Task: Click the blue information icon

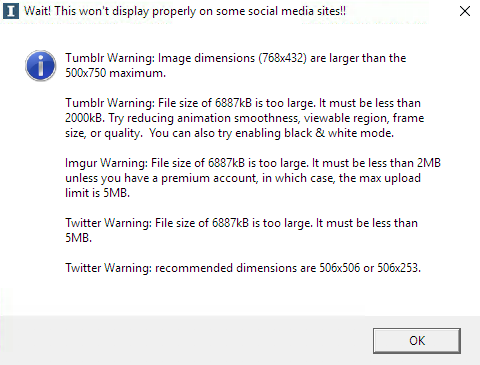Action: pos(41,66)
